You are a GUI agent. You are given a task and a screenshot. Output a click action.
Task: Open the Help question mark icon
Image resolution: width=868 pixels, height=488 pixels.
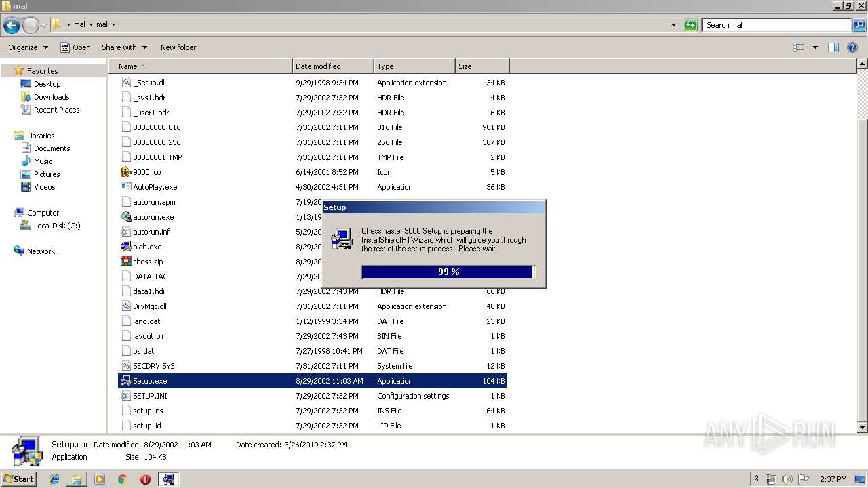coord(853,47)
